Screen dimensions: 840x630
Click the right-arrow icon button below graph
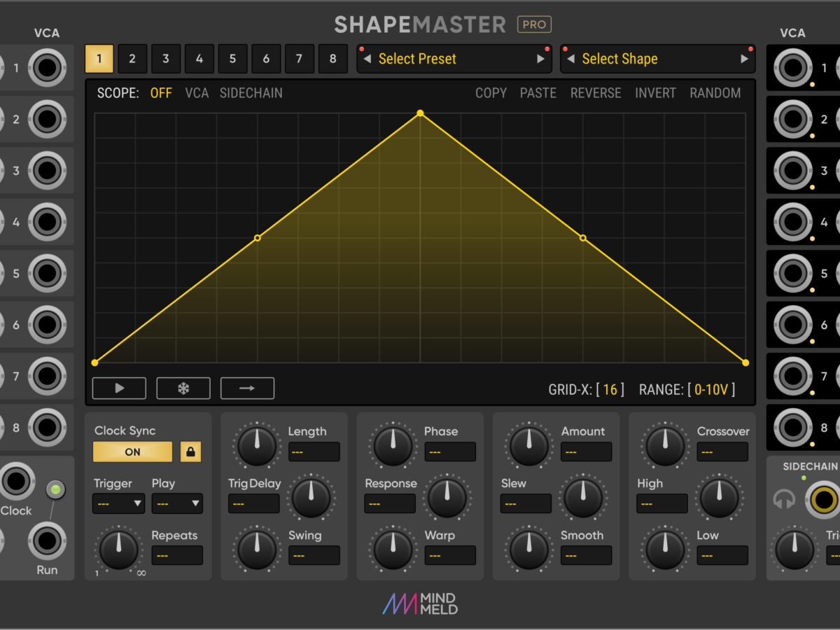pos(247,388)
